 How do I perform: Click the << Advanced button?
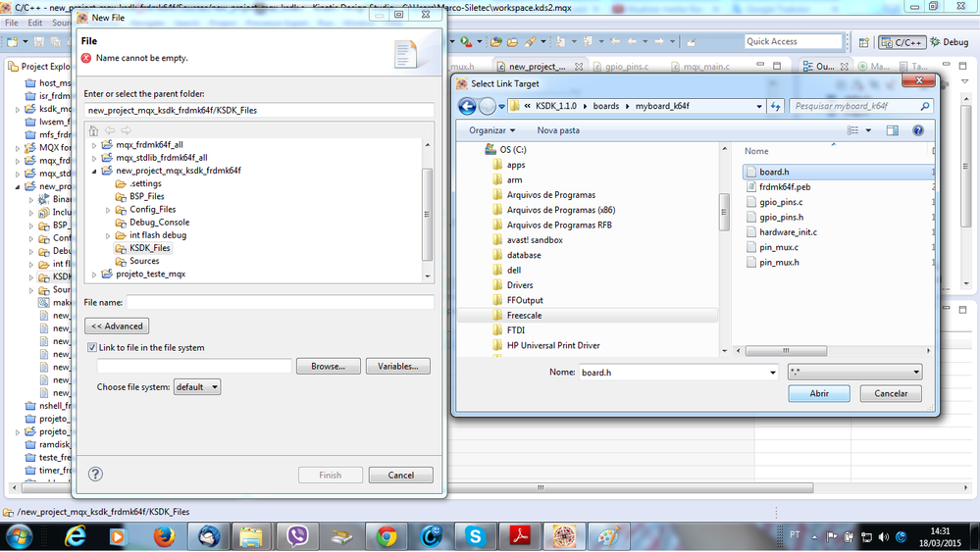pos(117,326)
